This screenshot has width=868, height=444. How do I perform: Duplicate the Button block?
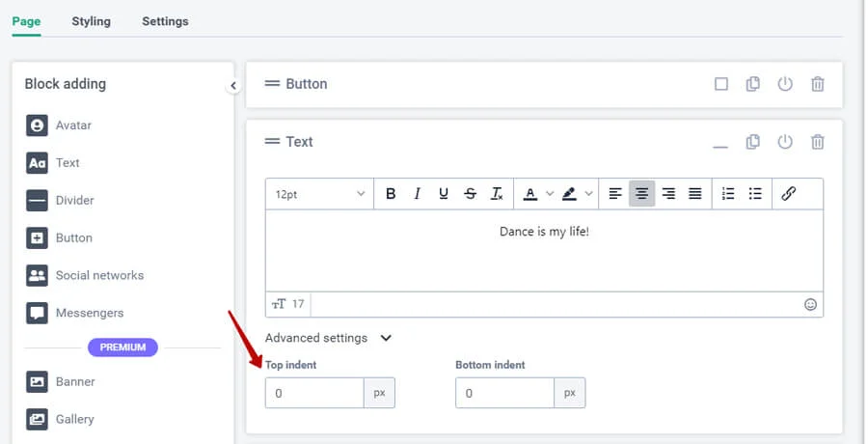click(x=753, y=84)
